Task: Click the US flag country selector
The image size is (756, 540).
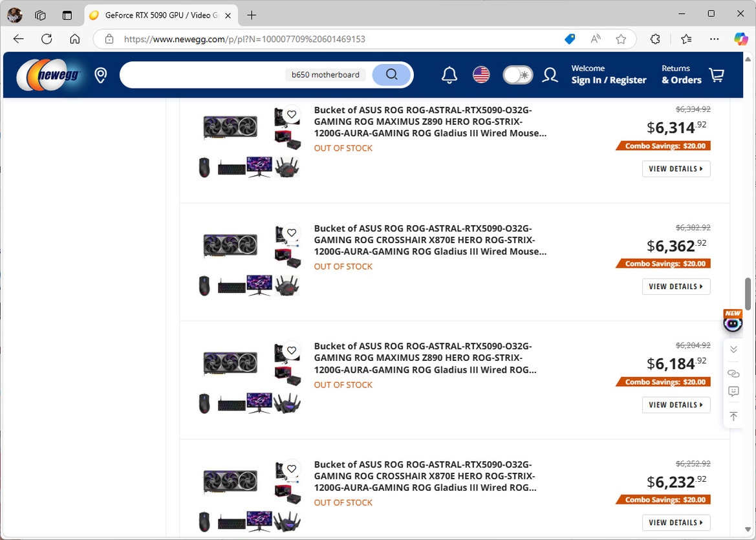Action: pos(481,74)
